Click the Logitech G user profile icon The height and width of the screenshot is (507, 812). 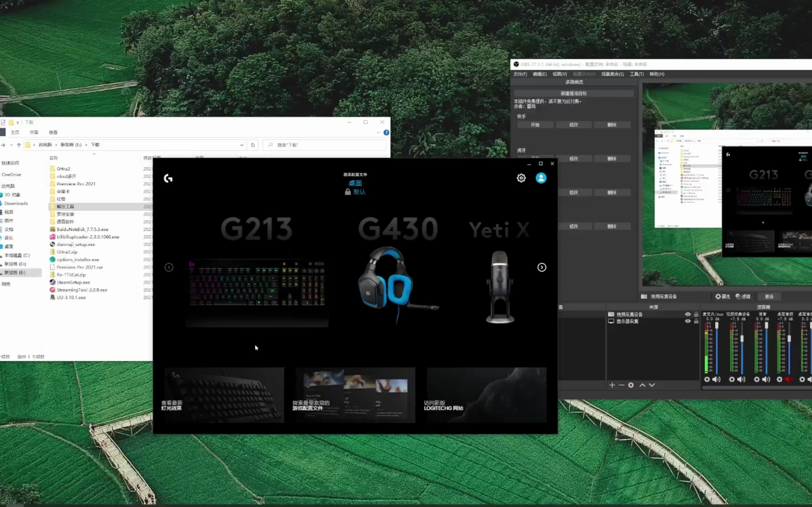pyautogui.click(x=540, y=177)
